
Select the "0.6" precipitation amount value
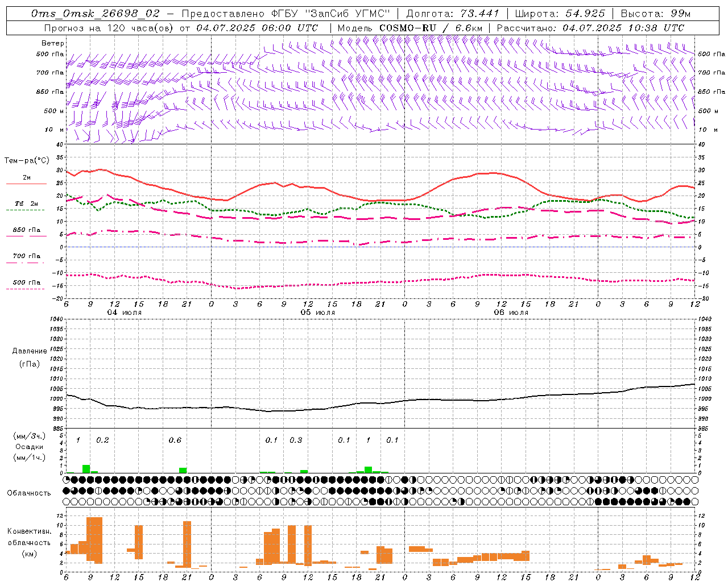(x=175, y=440)
